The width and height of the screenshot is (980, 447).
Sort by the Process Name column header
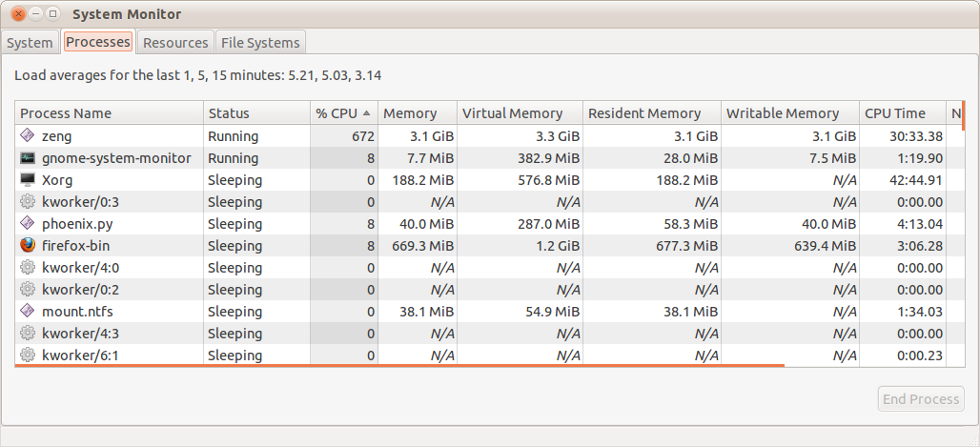pos(110,113)
